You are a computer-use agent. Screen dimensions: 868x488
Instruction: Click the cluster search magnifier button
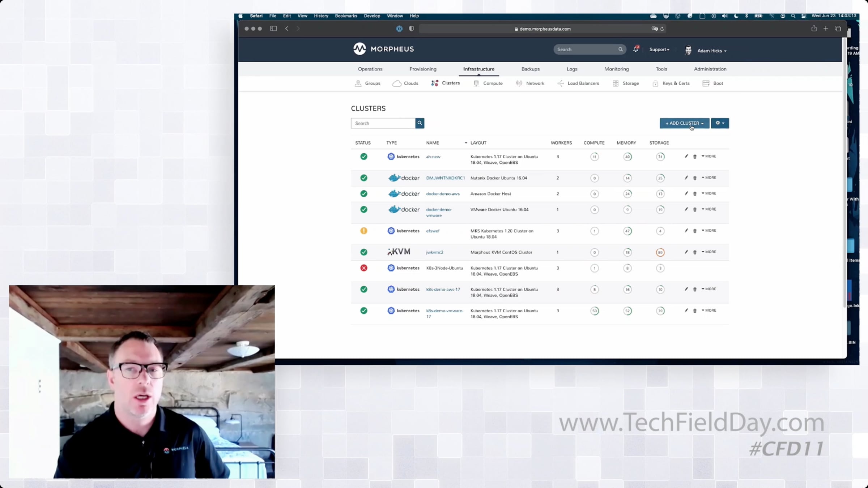420,123
